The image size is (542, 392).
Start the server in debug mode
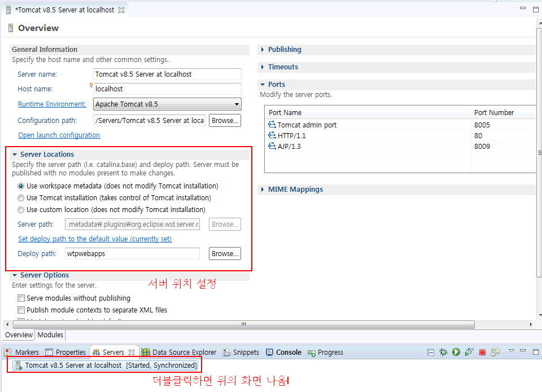[x=443, y=352]
